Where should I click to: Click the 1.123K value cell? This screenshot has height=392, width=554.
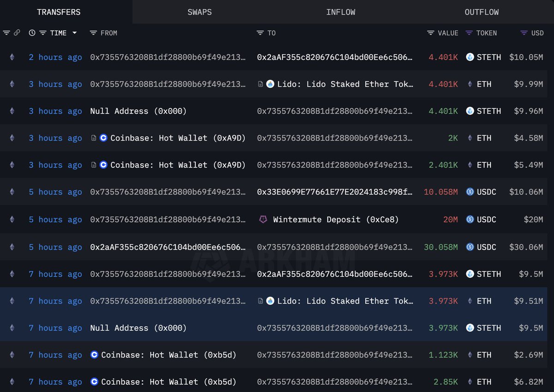tap(443, 355)
